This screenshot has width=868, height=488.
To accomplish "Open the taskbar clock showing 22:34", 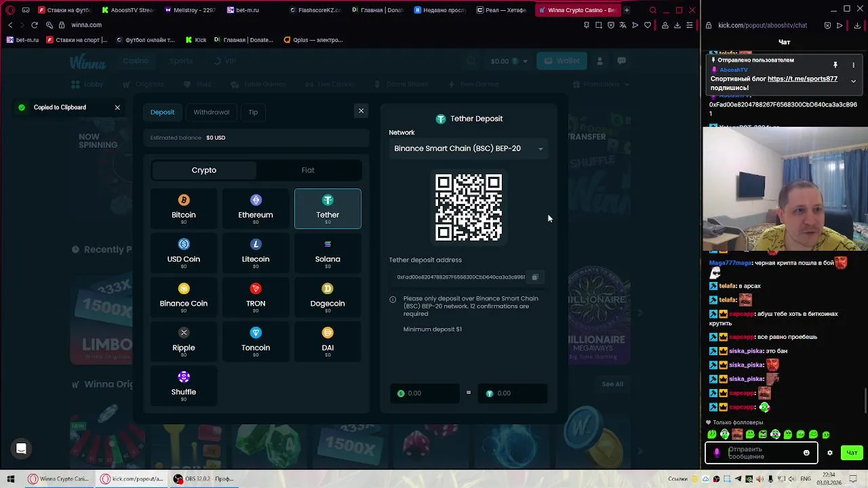I will coord(829,479).
